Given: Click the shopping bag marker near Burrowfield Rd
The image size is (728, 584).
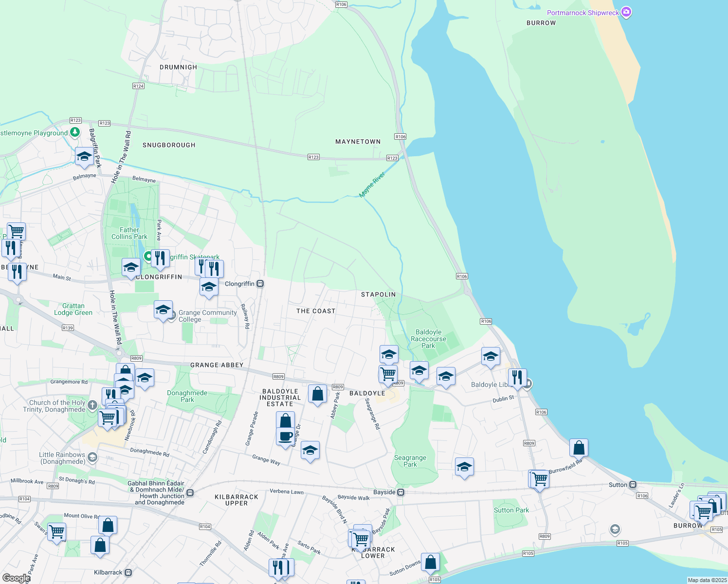Looking at the screenshot, I should 579,447.
